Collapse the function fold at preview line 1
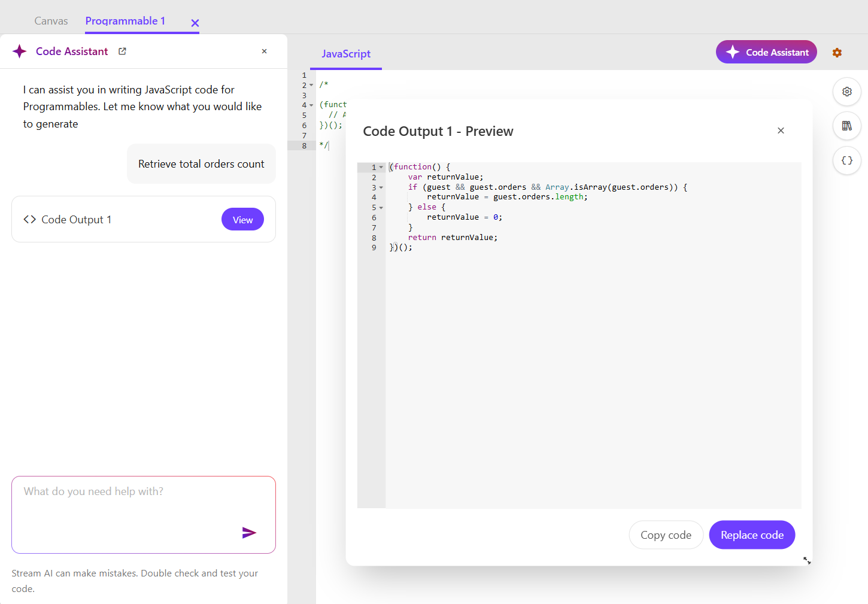This screenshot has width=868, height=604. pos(381,166)
